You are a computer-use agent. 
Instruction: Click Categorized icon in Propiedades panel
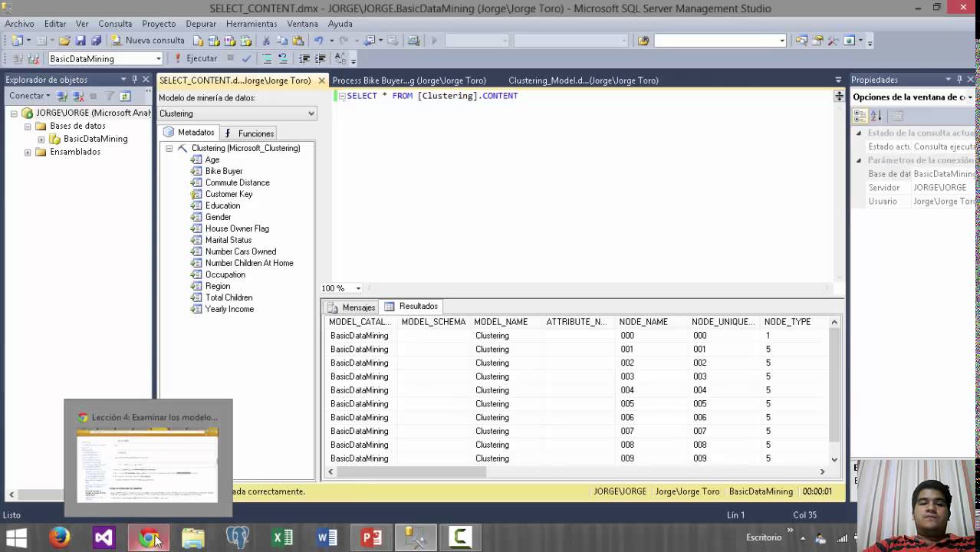(860, 116)
